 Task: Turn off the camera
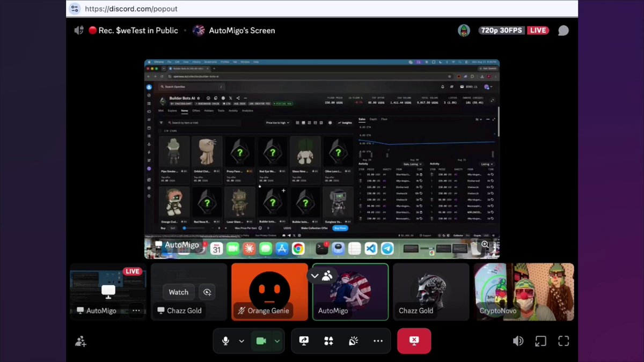(261, 341)
